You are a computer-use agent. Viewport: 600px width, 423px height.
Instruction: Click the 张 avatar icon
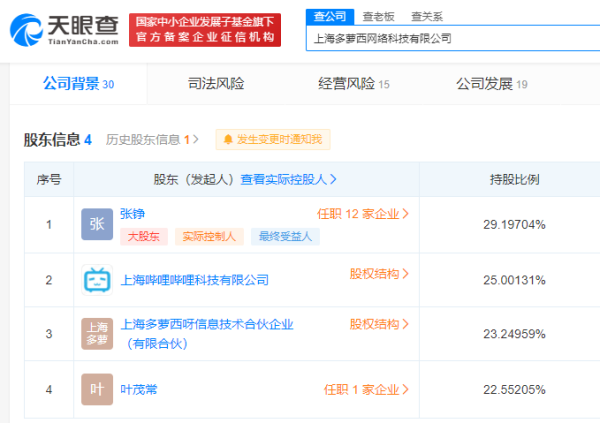click(97, 224)
